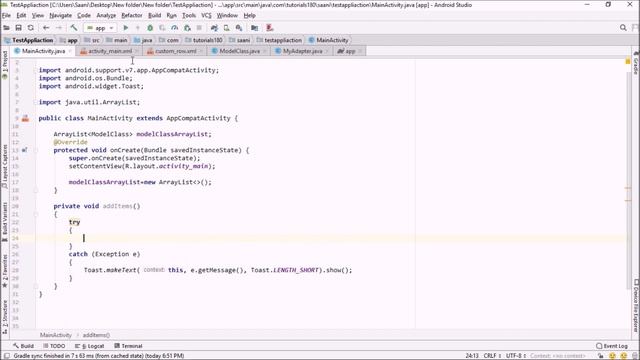This screenshot has width=640, height=360.
Task: Open the Tools menu
Action: pos(189,16)
